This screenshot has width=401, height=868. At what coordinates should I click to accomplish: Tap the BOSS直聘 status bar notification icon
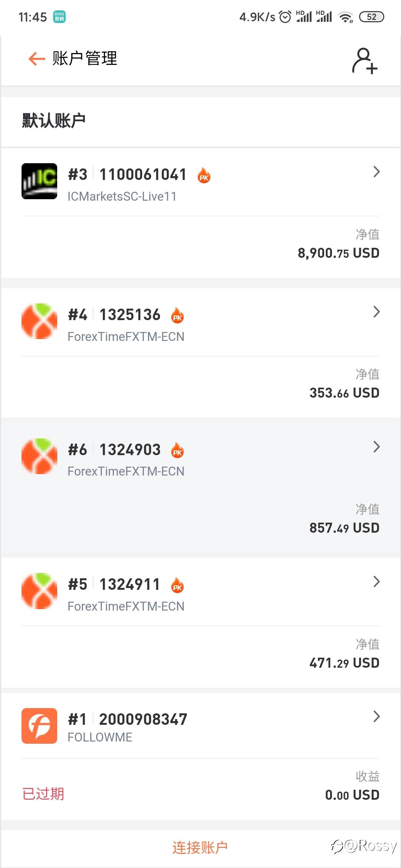pos(59,17)
